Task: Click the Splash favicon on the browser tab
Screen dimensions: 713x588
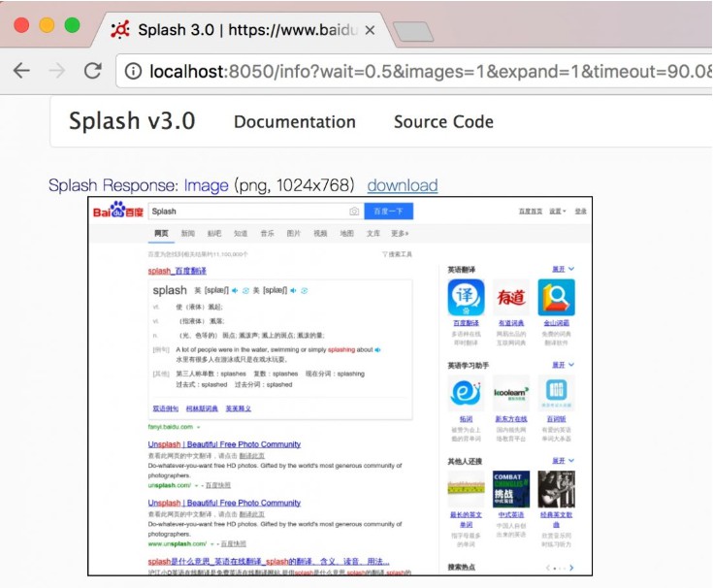Action: click(120, 30)
